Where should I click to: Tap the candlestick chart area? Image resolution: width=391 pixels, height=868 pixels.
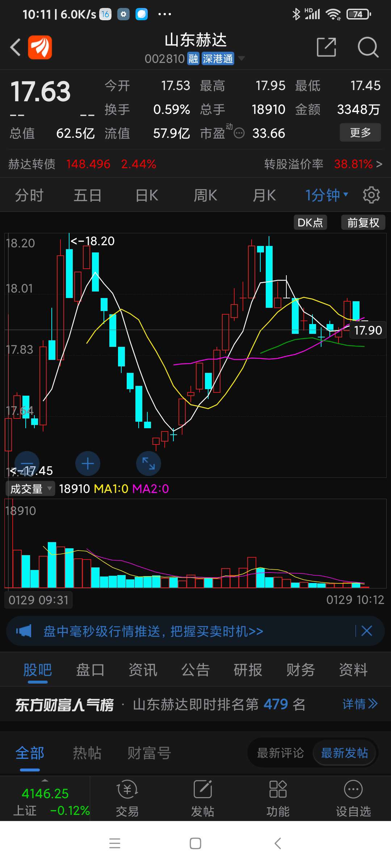195,355
